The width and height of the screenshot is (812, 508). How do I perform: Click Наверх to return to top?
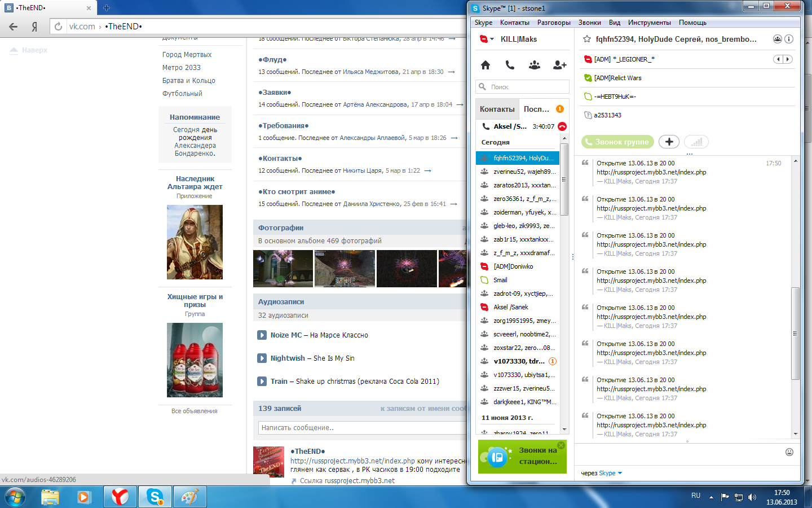[x=29, y=50]
